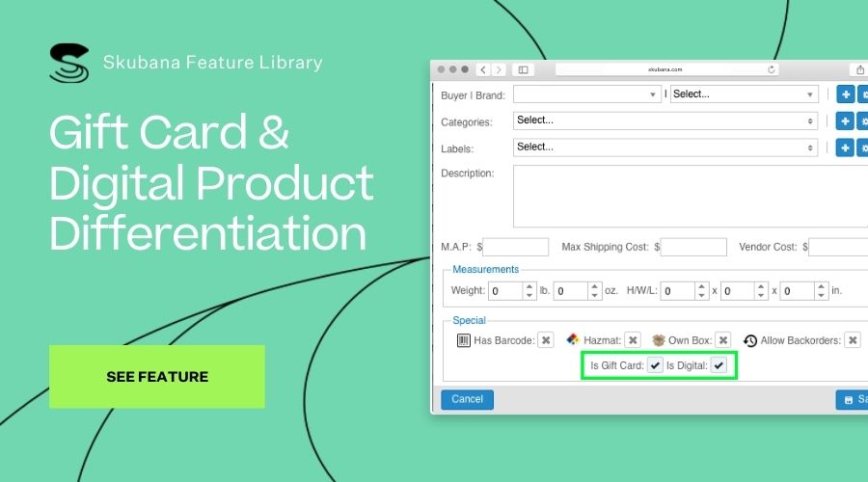Uncheck the Is Digital checkbox
Viewport: 868px width, 482px height.
(x=719, y=365)
